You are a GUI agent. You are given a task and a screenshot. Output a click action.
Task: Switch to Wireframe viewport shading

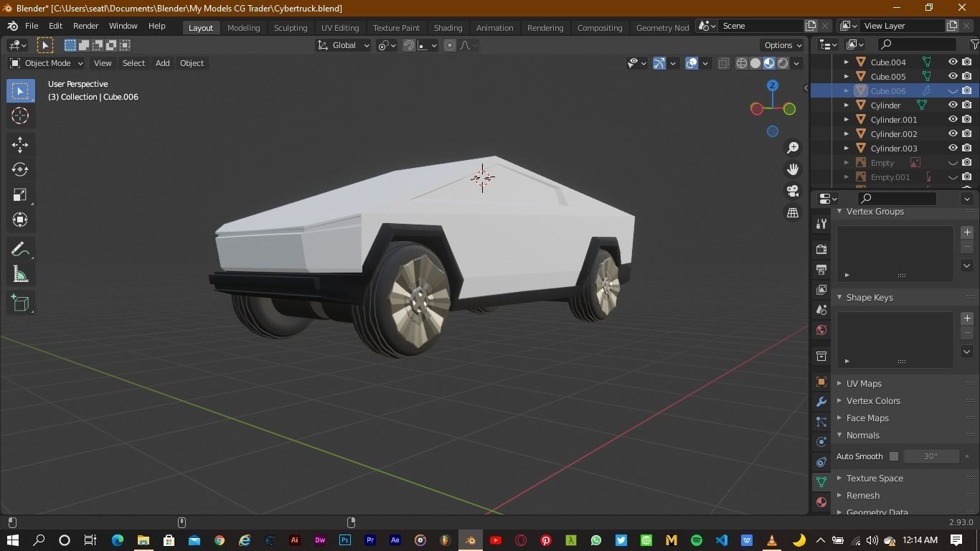click(742, 63)
